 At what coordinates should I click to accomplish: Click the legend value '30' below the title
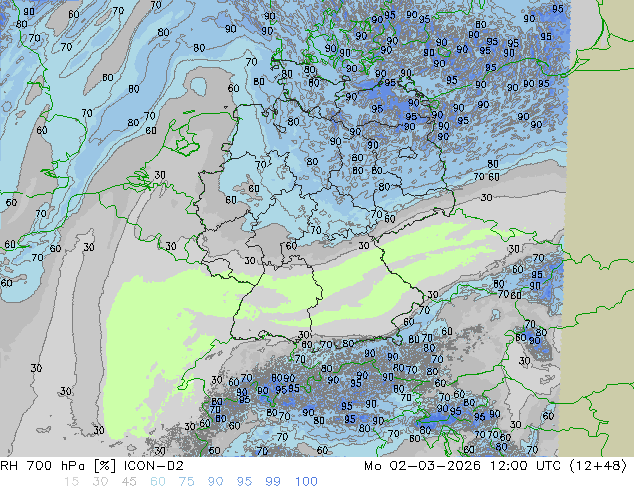pyautogui.click(x=100, y=482)
